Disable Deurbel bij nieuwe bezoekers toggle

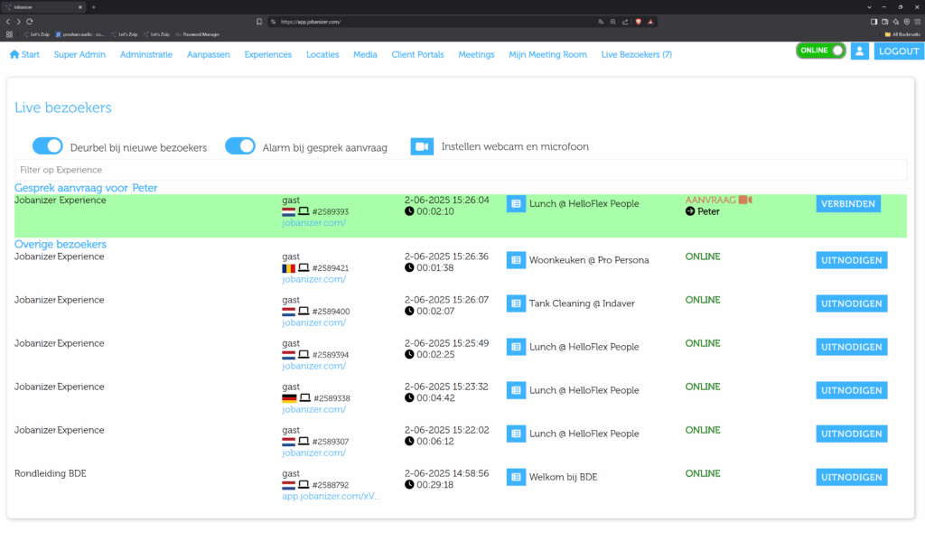coord(48,146)
